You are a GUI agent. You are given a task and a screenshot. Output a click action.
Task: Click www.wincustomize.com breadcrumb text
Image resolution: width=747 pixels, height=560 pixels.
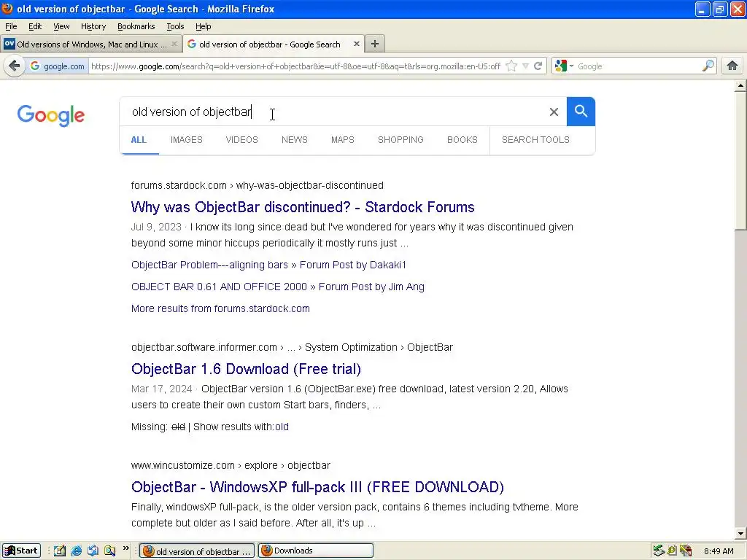pos(183,465)
